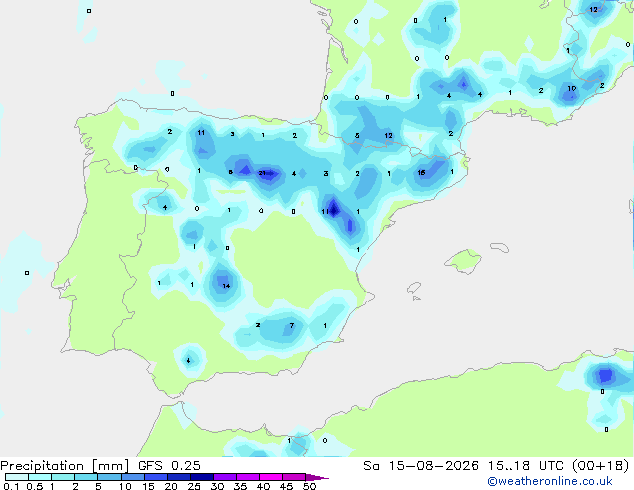Click the 45–50 mm legend color swatch
Viewport: 634px width, 490px height.
tap(294, 477)
